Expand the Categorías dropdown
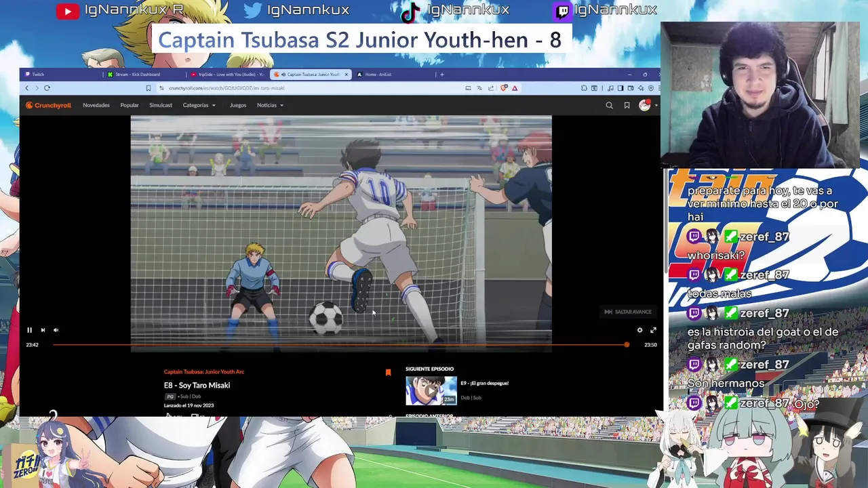This screenshot has width=868, height=488. (199, 105)
